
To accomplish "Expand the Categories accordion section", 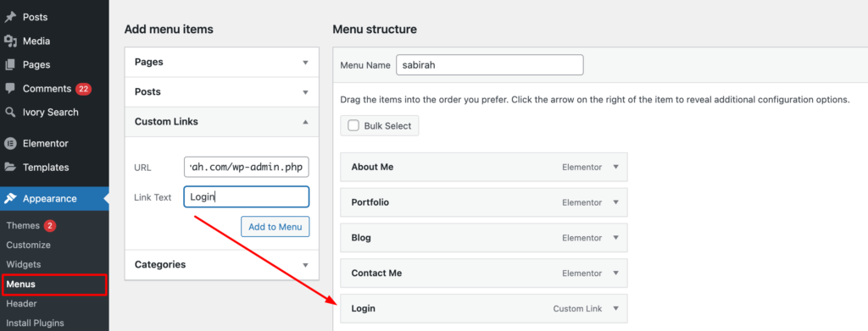I will [x=222, y=265].
